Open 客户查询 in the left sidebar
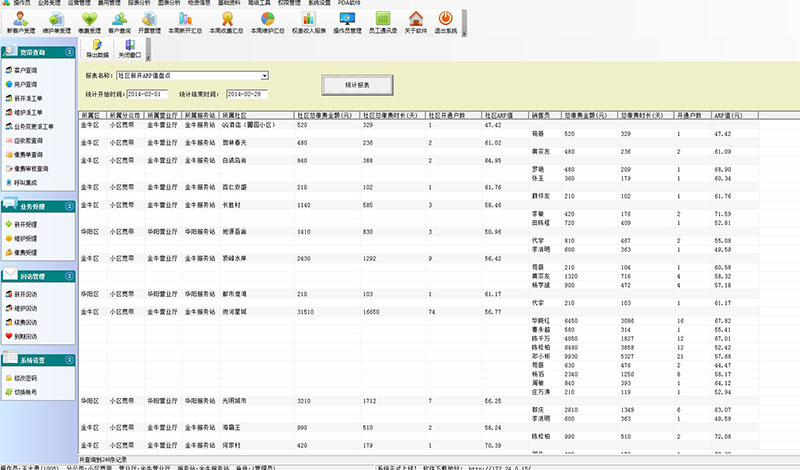Viewport: 800px width, 470px height. pos(21,70)
